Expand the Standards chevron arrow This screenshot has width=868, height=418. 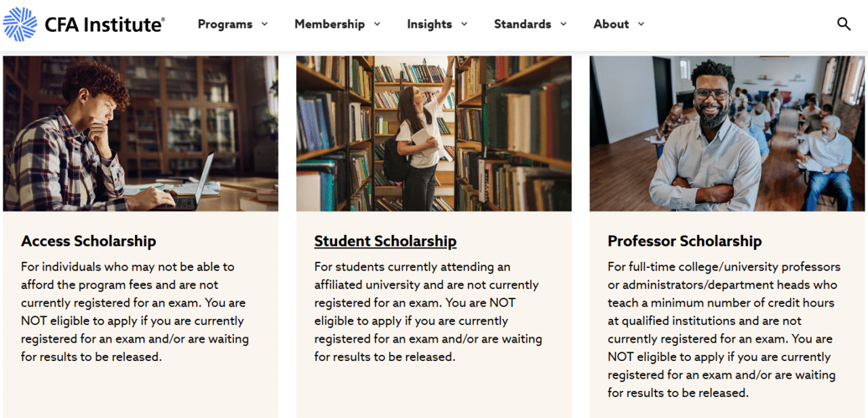click(x=564, y=24)
